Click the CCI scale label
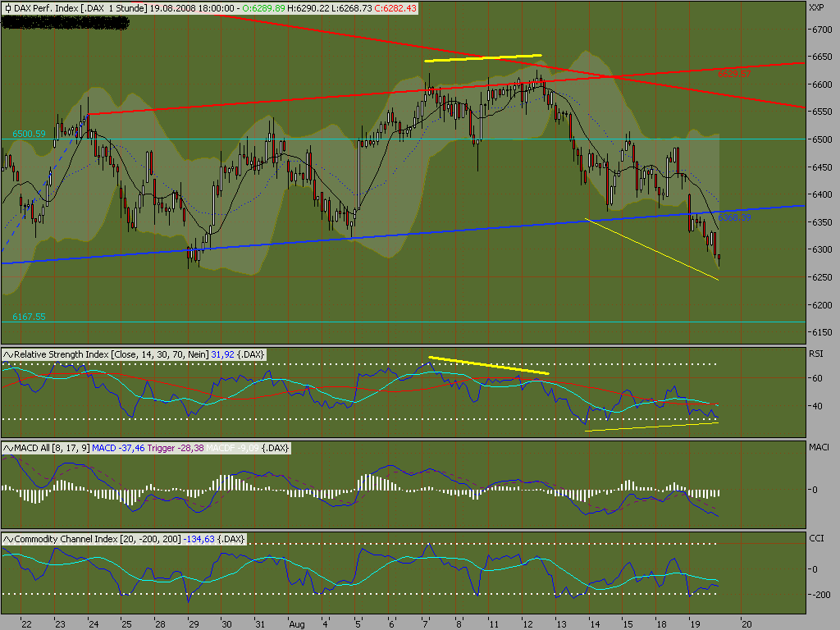 pyautogui.click(x=816, y=538)
